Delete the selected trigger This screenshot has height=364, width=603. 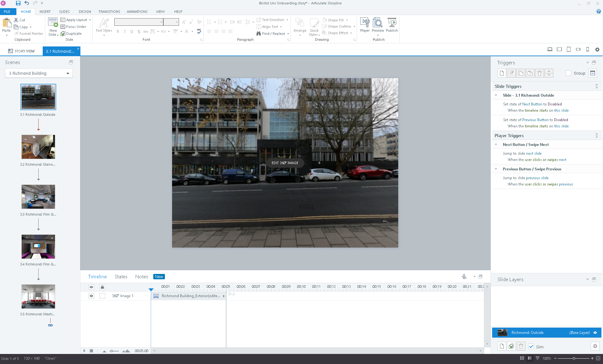click(x=540, y=73)
